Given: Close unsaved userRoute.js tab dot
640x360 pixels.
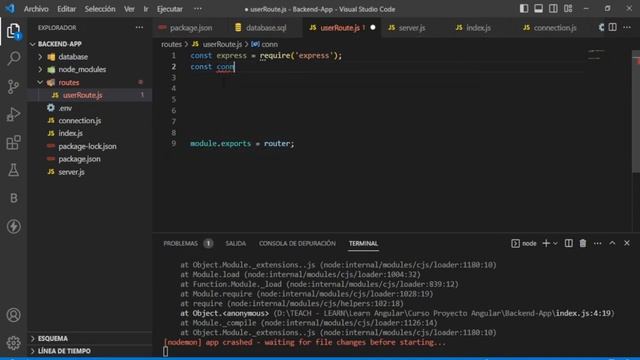Looking at the screenshot, I should pos(373,27).
